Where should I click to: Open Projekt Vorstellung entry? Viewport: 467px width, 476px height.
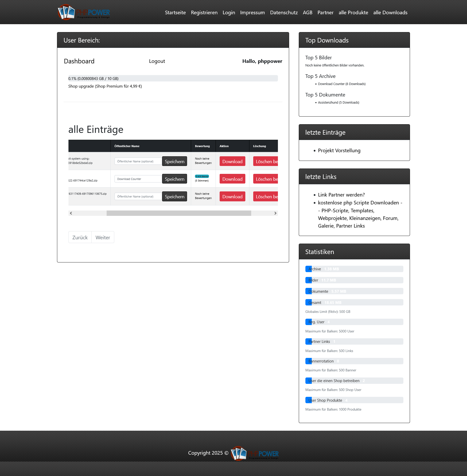[339, 150]
